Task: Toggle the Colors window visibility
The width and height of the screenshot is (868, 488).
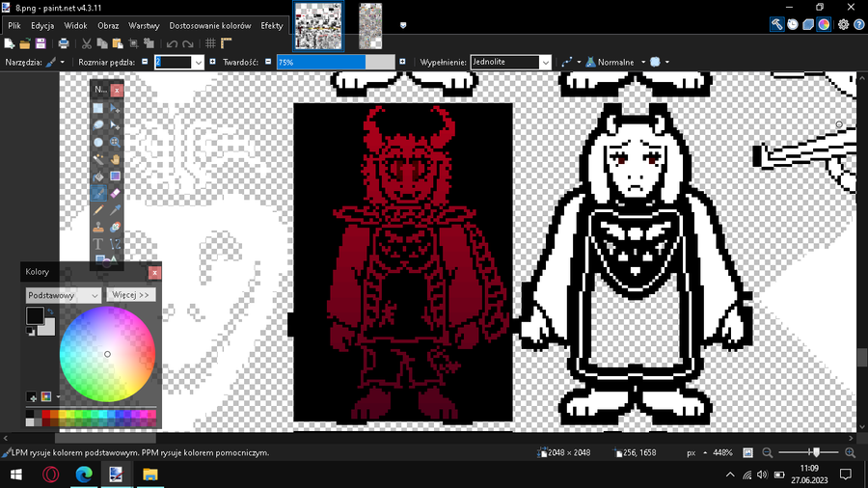Action: click(x=824, y=24)
